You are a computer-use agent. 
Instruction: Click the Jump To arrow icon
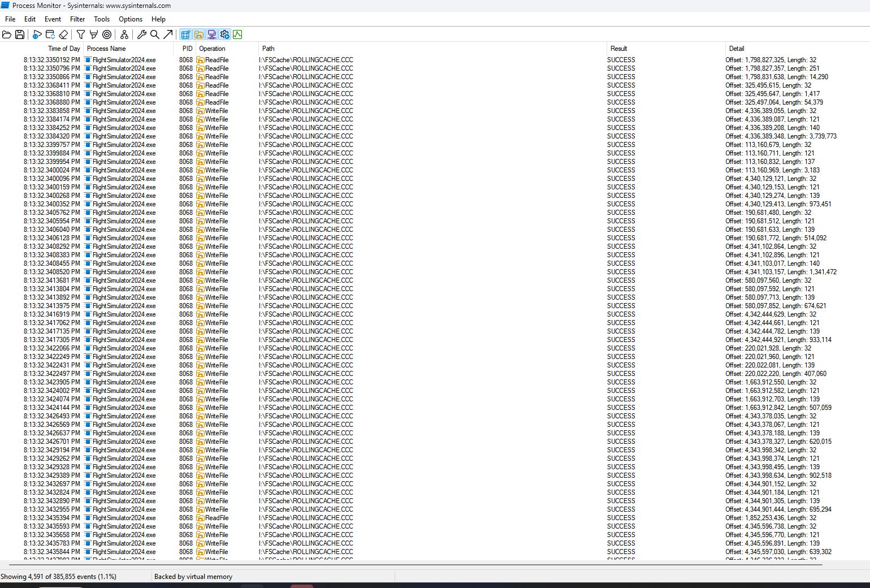pyautogui.click(x=168, y=34)
